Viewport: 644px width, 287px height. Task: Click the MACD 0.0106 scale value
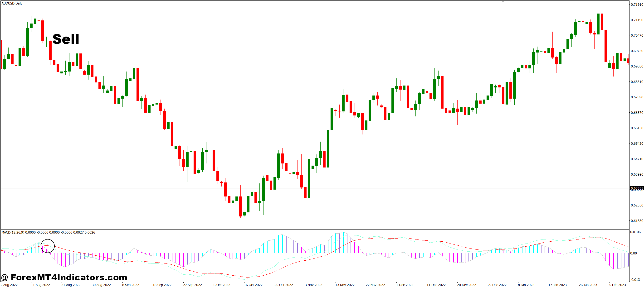635,232
